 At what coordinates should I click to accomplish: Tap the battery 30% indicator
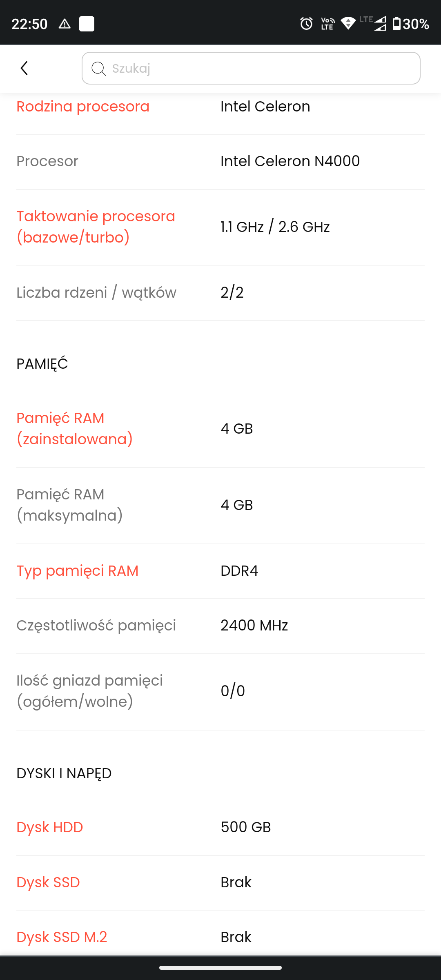[410, 24]
